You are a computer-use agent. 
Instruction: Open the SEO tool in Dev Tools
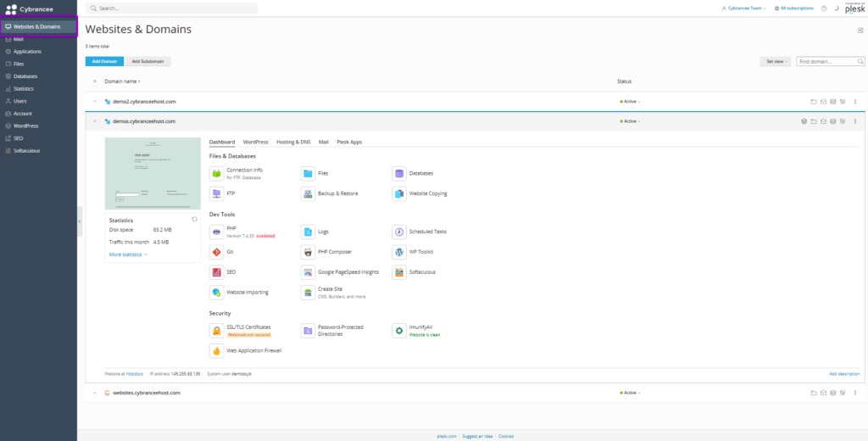[216, 272]
